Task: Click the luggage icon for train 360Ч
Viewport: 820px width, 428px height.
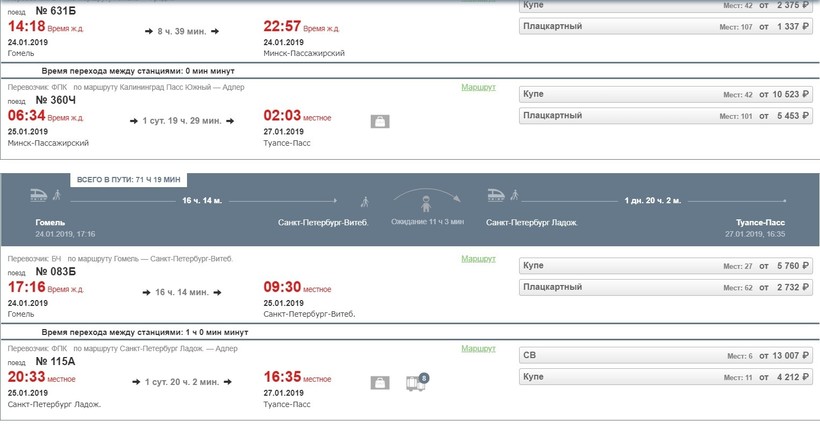Action: 380,122
